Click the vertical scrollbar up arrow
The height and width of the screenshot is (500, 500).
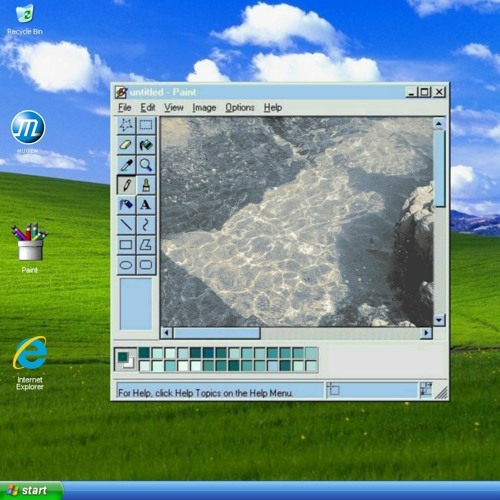click(439, 124)
